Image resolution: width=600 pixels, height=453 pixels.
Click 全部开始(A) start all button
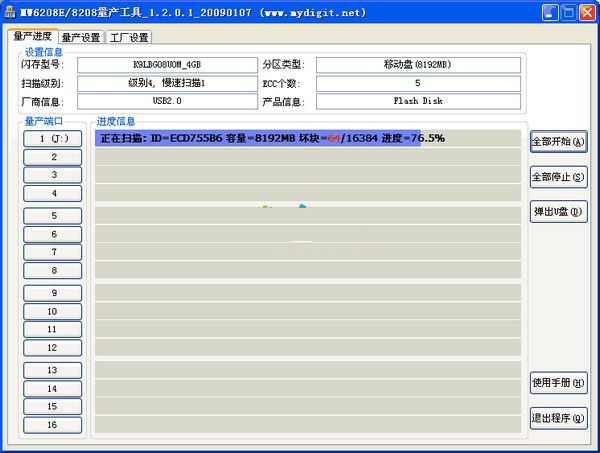tap(559, 142)
